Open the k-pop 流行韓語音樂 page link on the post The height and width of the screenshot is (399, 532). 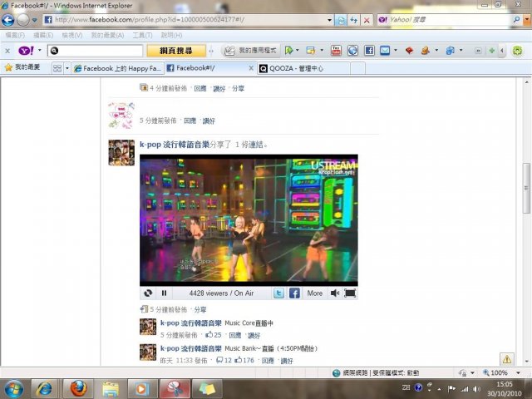click(x=175, y=145)
